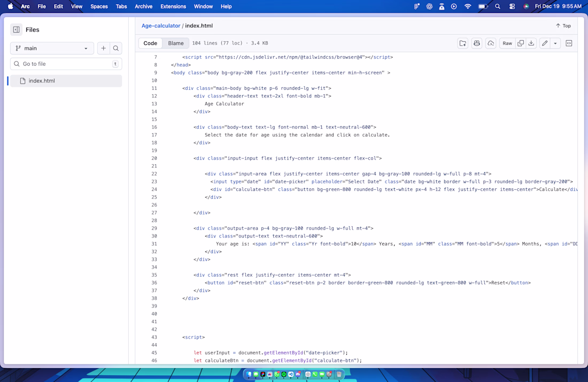Open Control Center in menu bar

pyautogui.click(x=512, y=6)
